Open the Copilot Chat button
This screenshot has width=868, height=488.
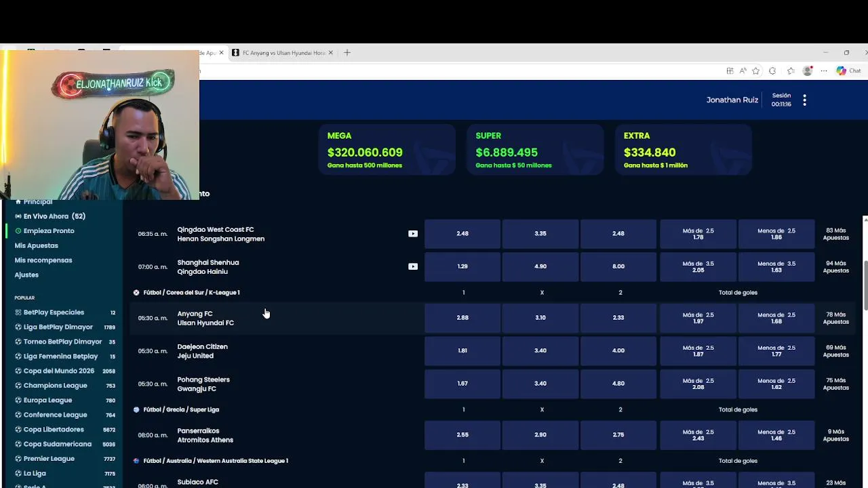[848, 71]
